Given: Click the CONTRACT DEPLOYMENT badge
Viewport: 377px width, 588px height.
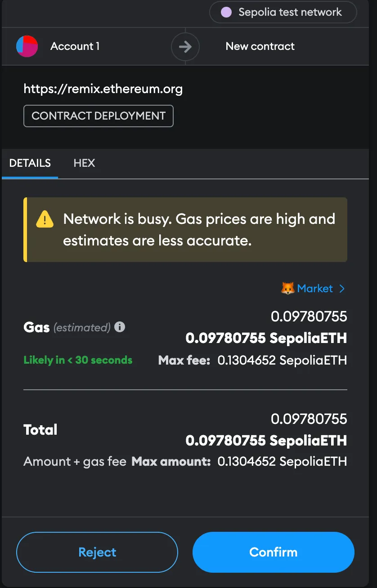Looking at the screenshot, I should [x=99, y=116].
